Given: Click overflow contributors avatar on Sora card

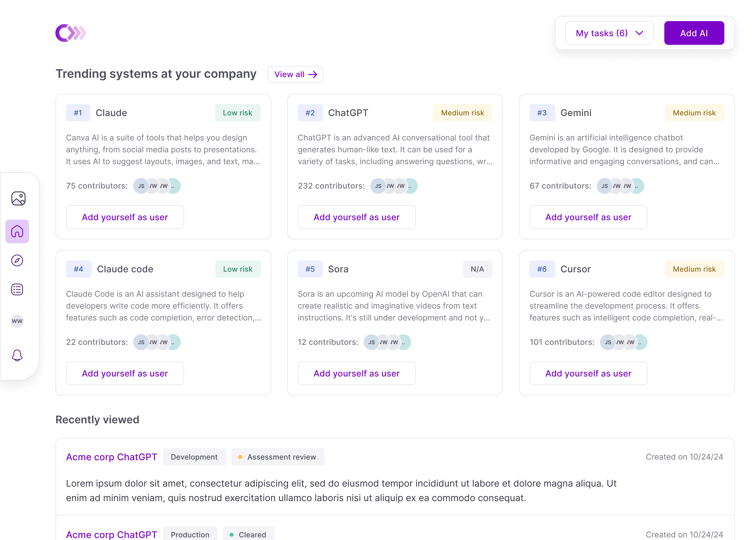Looking at the screenshot, I should [x=405, y=342].
